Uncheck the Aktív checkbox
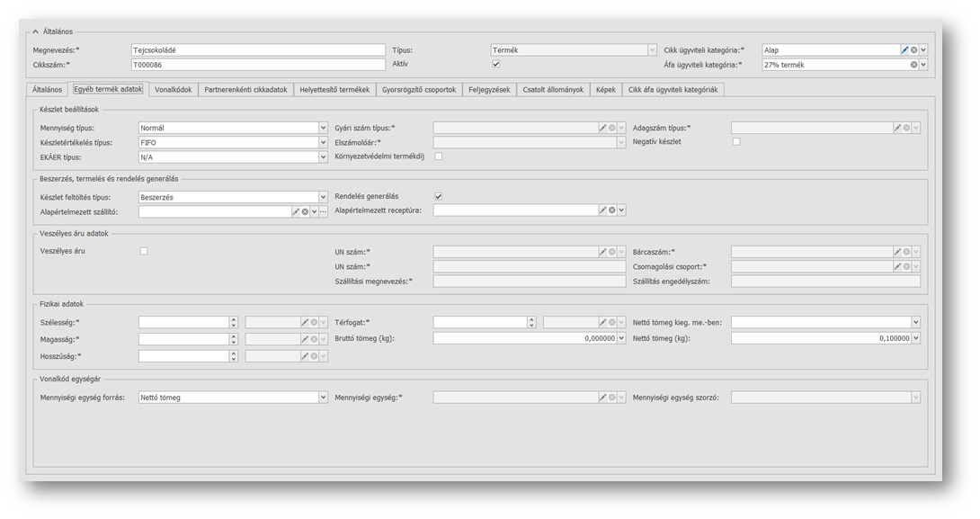 point(495,65)
